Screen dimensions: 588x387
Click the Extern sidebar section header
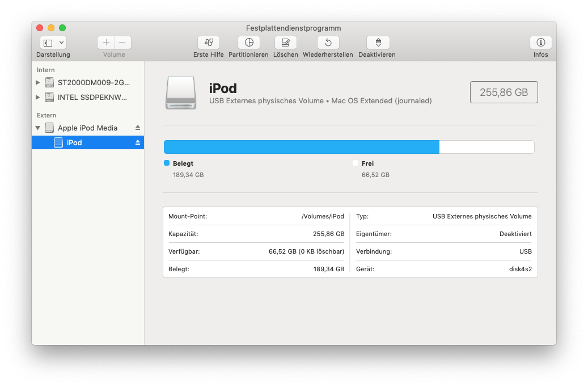point(46,115)
